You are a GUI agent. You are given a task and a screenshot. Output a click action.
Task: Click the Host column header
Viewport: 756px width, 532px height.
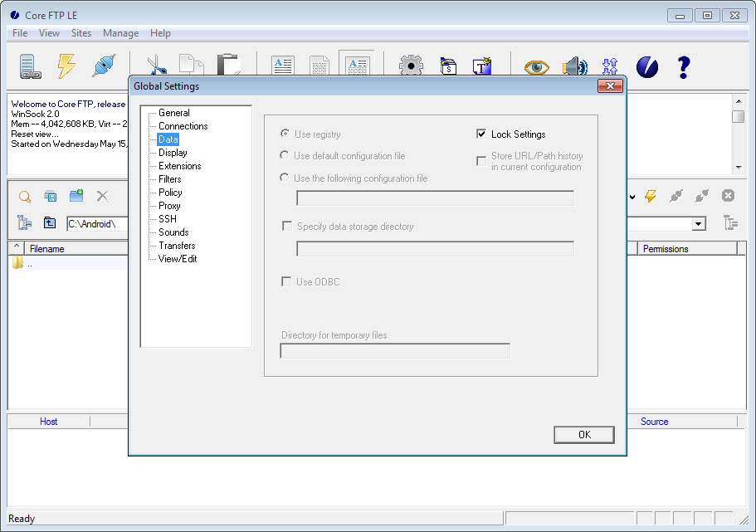click(x=48, y=421)
